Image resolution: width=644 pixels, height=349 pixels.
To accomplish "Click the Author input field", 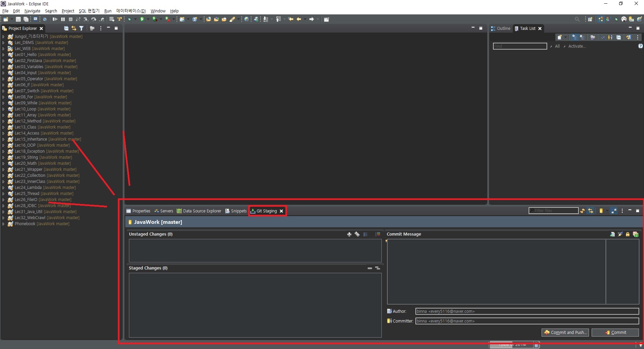I will [527, 311].
